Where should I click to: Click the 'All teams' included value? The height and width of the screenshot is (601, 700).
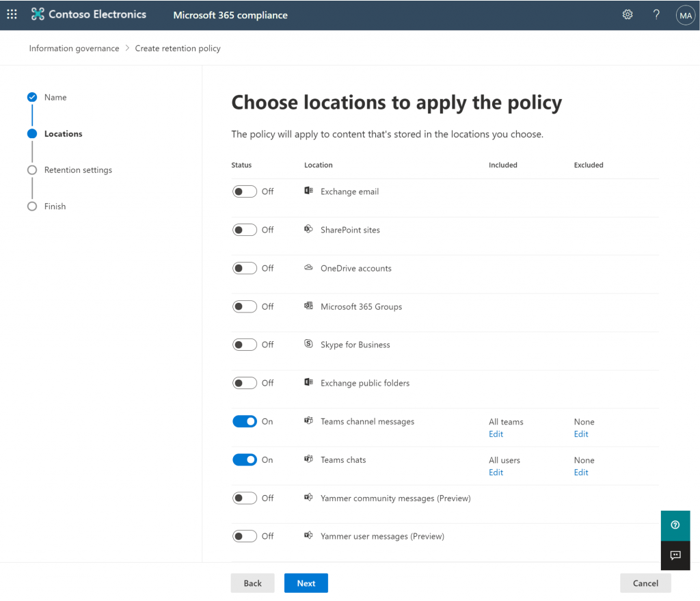click(x=506, y=422)
